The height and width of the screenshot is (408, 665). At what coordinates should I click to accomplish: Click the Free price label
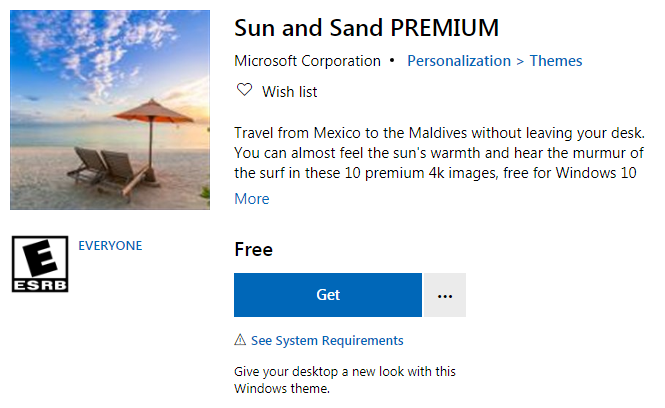click(x=253, y=249)
